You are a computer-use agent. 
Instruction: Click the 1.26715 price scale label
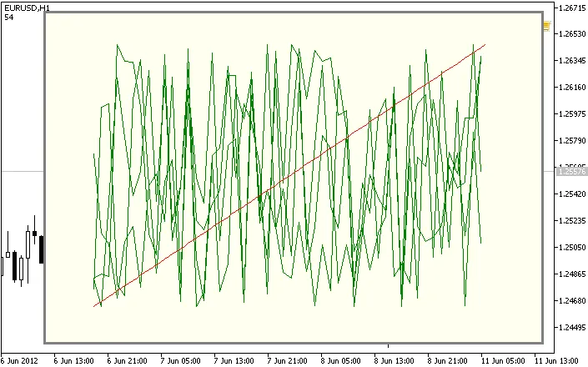coord(572,8)
